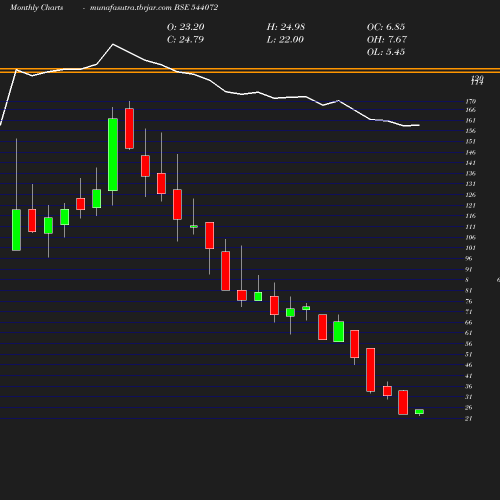
Task: Click the 151 price axis label
Action: click(x=471, y=141)
